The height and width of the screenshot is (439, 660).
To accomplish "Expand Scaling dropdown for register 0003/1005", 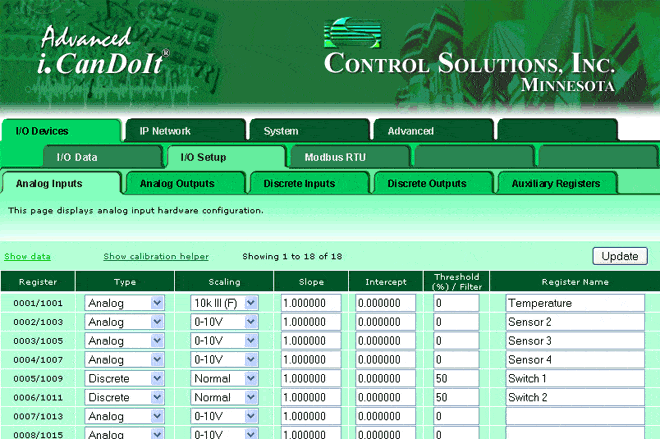I will pos(224,341).
